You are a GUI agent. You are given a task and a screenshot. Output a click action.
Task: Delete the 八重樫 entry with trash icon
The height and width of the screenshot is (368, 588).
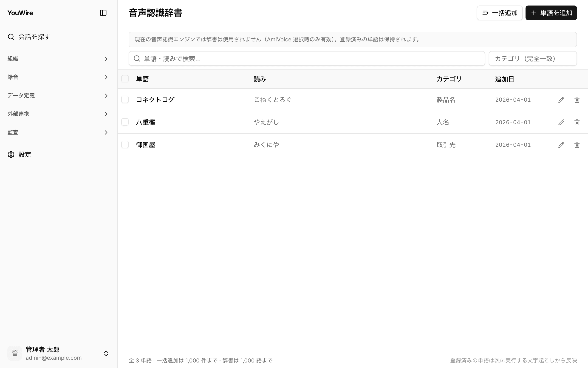577,122
